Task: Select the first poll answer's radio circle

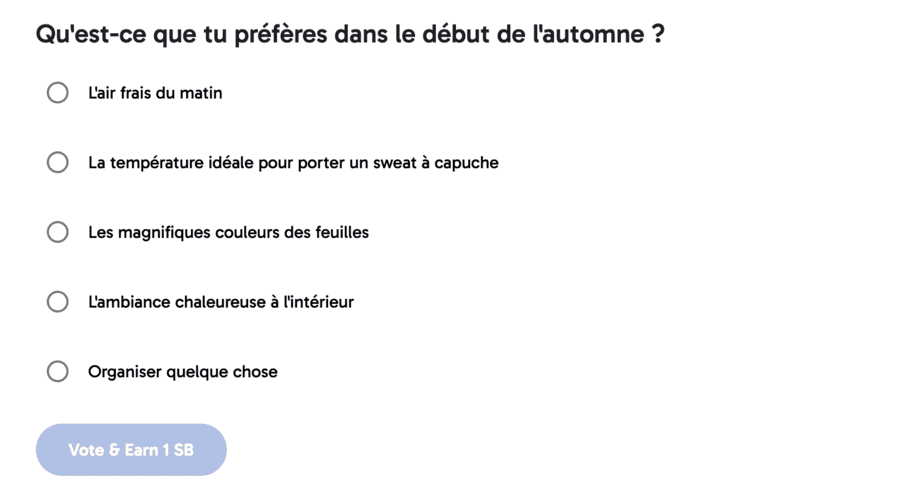Action: [58, 93]
